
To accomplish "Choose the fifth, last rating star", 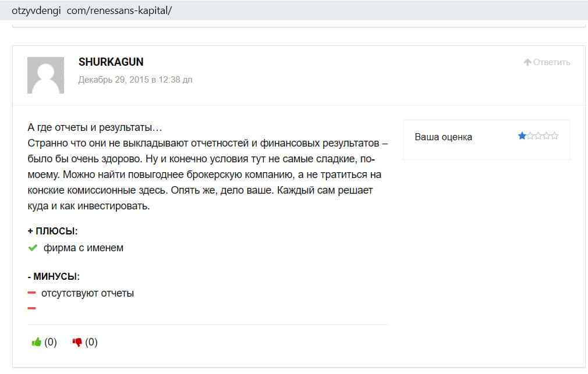I will click(555, 136).
